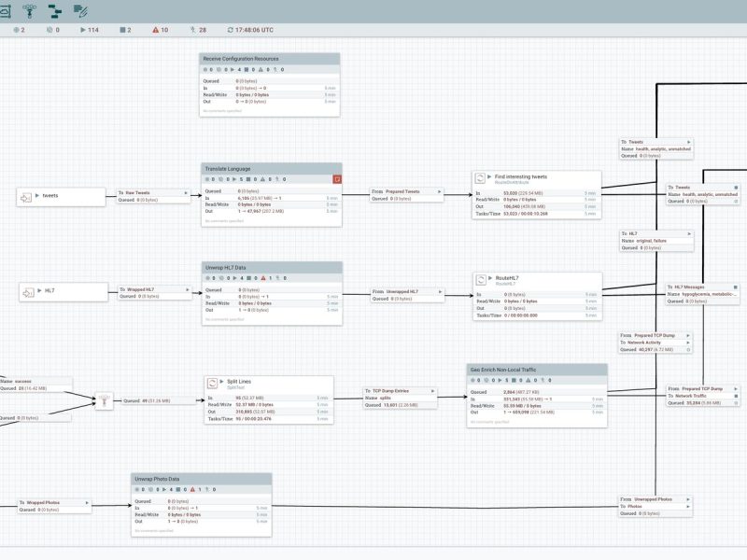This screenshot has width=747, height=560.
Task: Click the Split Lines processor name
Action: (x=239, y=382)
